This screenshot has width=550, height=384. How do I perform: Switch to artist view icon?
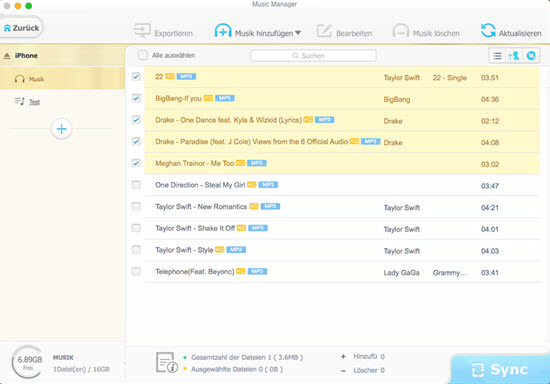point(514,56)
